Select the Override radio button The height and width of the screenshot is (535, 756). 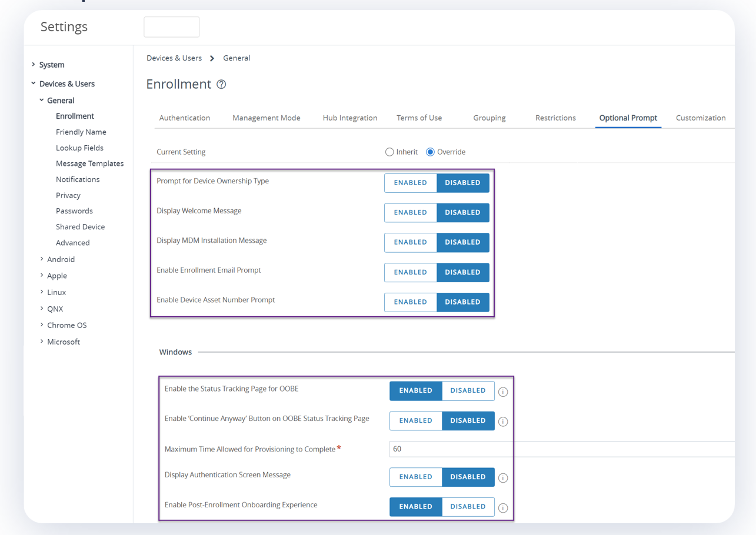[x=431, y=152]
